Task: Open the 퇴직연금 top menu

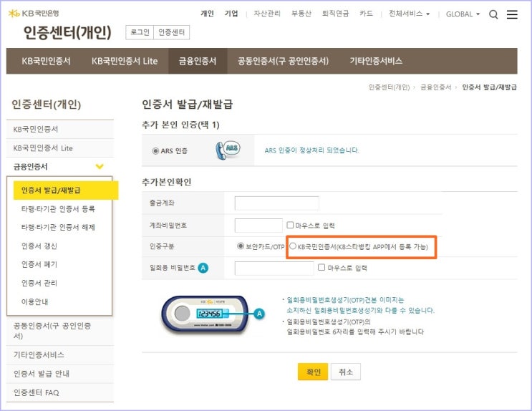Action: [335, 13]
